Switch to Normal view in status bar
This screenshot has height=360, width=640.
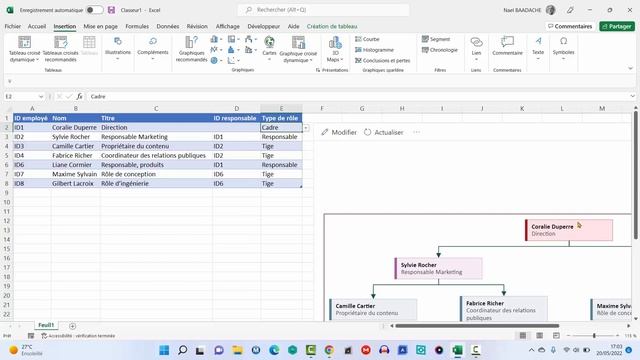click(523, 336)
